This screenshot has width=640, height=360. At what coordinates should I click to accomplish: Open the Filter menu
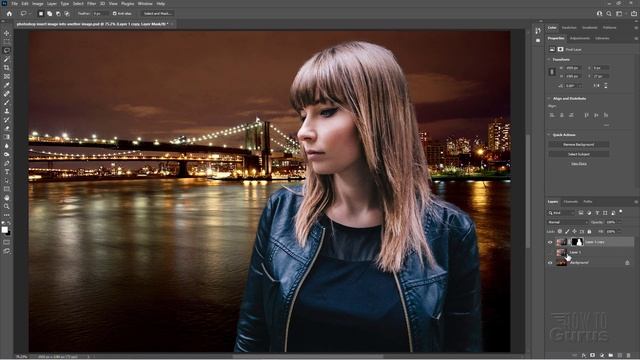[x=91, y=4]
